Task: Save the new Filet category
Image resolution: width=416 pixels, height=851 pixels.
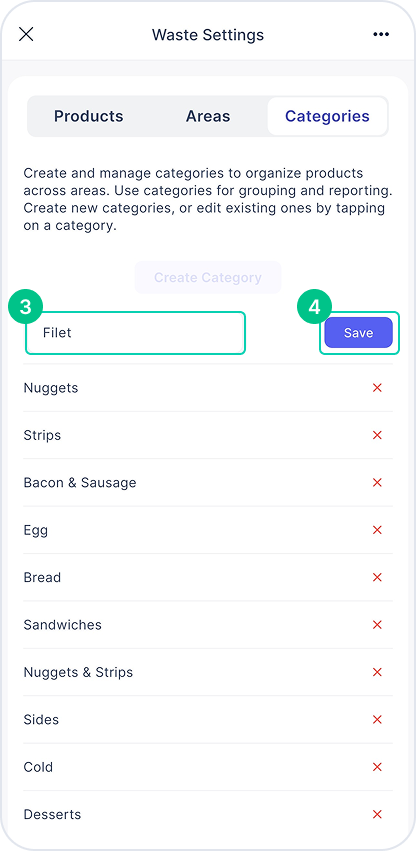Action: point(358,333)
